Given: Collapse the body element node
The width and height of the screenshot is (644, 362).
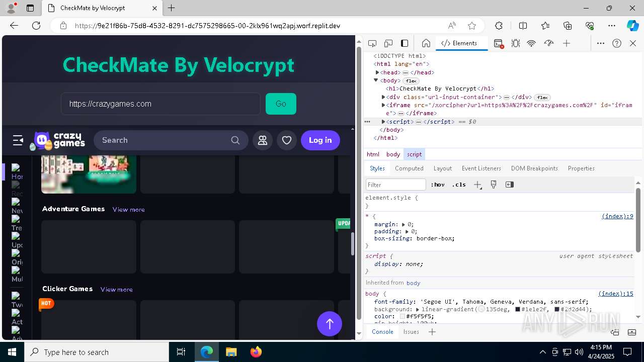Looking at the screenshot, I should click(376, 80).
